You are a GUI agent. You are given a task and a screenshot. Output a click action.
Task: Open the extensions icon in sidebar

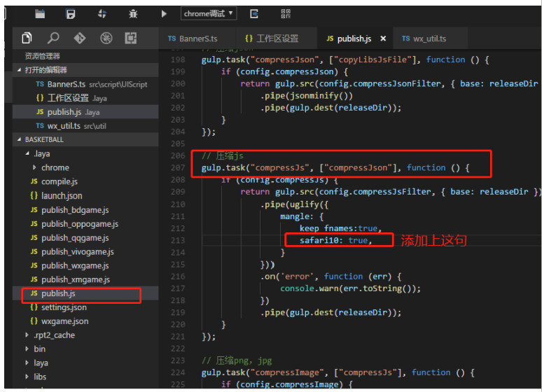pyautogui.click(x=131, y=38)
